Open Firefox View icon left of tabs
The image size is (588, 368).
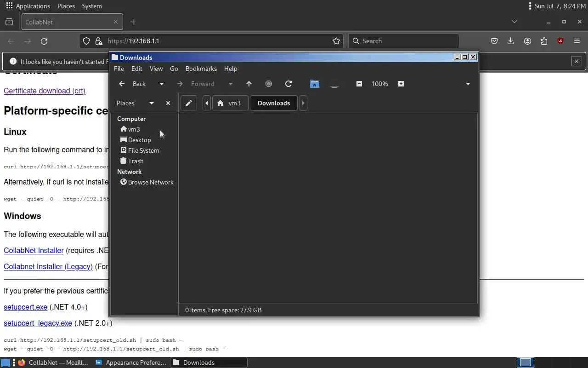click(x=9, y=22)
